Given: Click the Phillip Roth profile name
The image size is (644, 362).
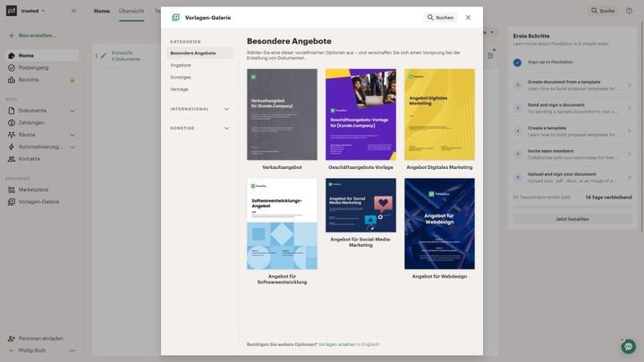Looking at the screenshot, I should click(32, 351).
